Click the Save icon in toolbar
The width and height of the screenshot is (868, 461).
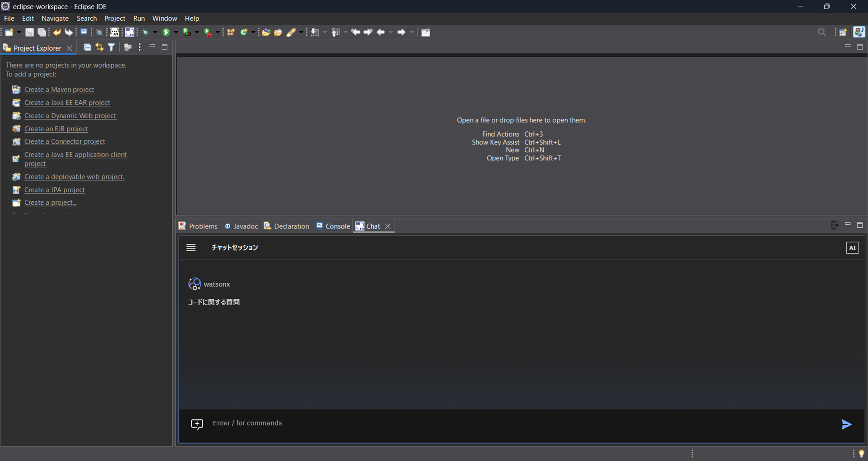[x=29, y=32]
